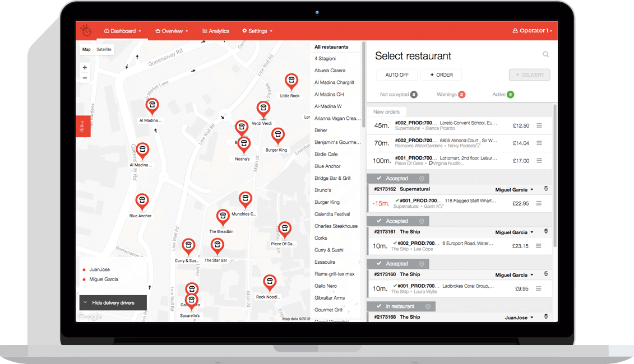Change the Miguel Garcia driver for #2173160
This screenshot has width=634, height=364.
coord(514,275)
